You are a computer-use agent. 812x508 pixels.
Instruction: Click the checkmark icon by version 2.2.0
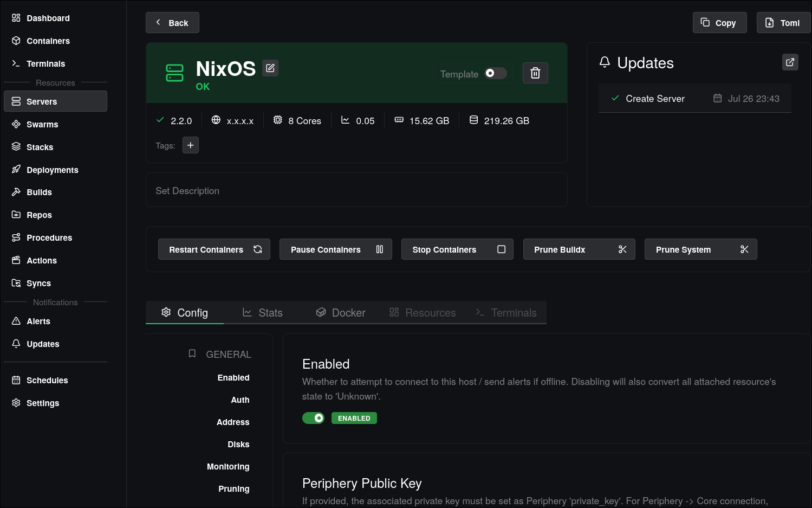(160, 120)
